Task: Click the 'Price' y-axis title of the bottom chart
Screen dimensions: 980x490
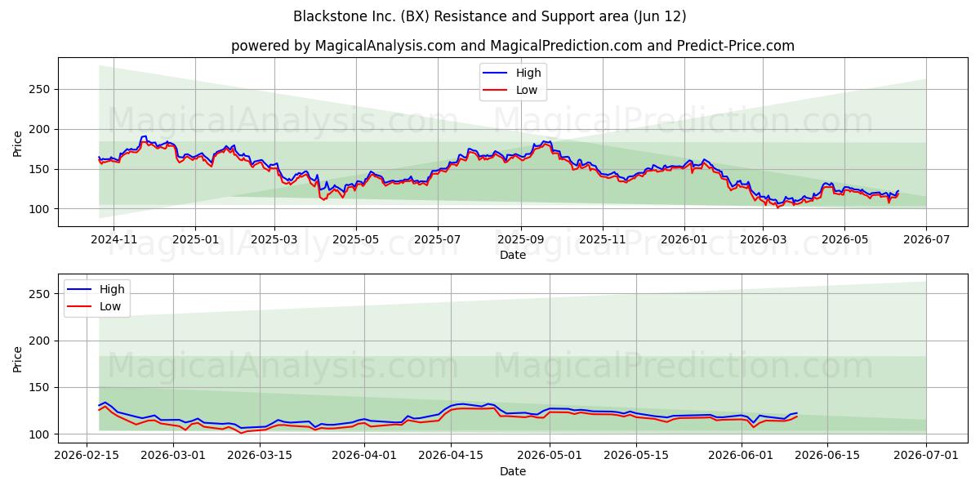Action: pos(18,358)
